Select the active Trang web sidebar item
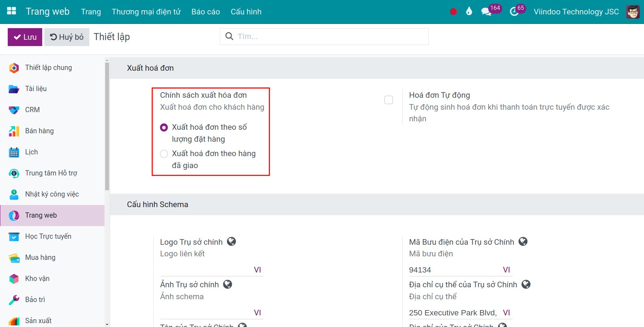The image size is (644, 327). [x=52, y=215]
